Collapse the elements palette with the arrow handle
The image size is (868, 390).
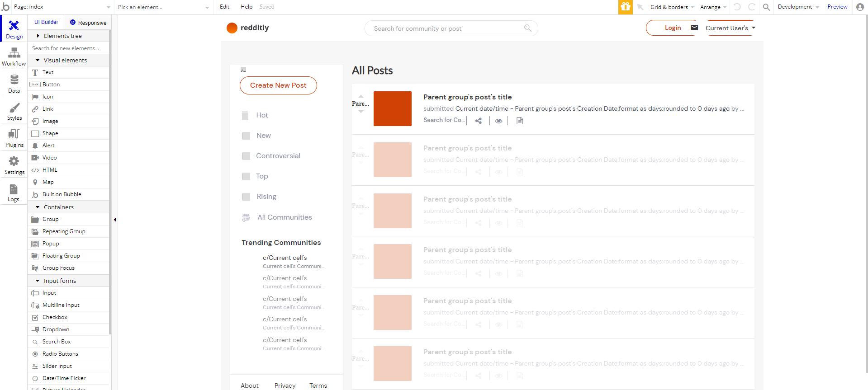pyautogui.click(x=115, y=220)
